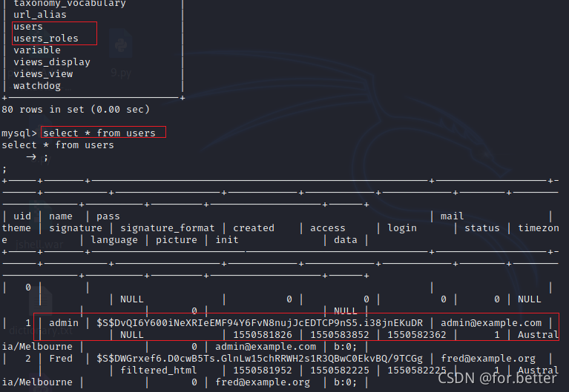Select the b:0; value after admin@example.com
The width and height of the screenshot is (569, 392).
point(346,347)
